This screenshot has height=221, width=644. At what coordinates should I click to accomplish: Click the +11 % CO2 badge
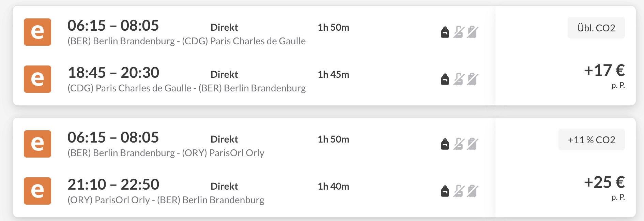[x=592, y=139]
